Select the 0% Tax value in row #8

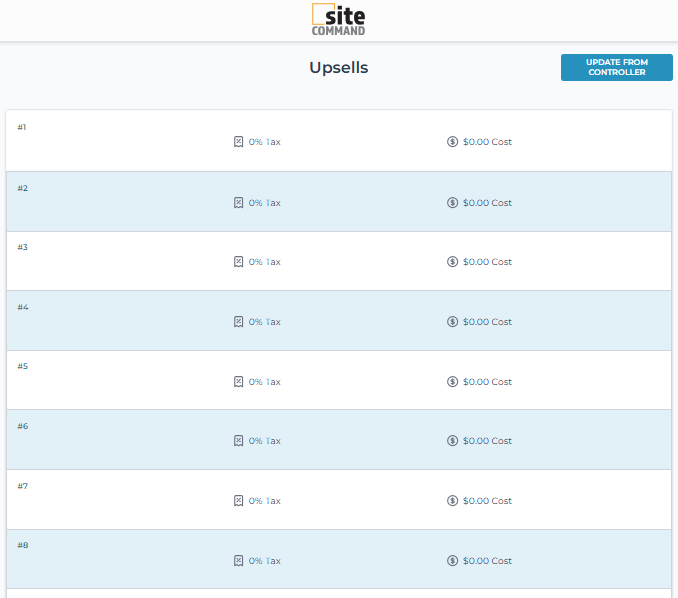tap(264, 561)
